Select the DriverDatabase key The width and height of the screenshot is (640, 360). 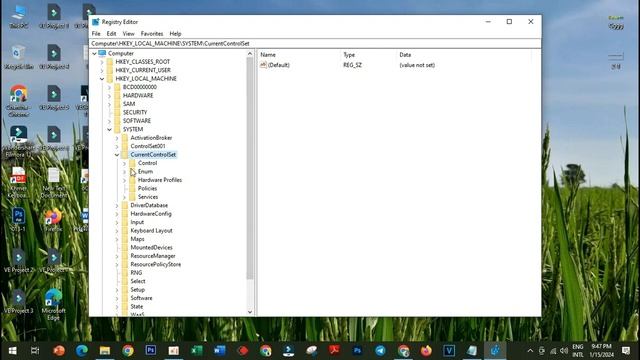(x=149, y=205)
